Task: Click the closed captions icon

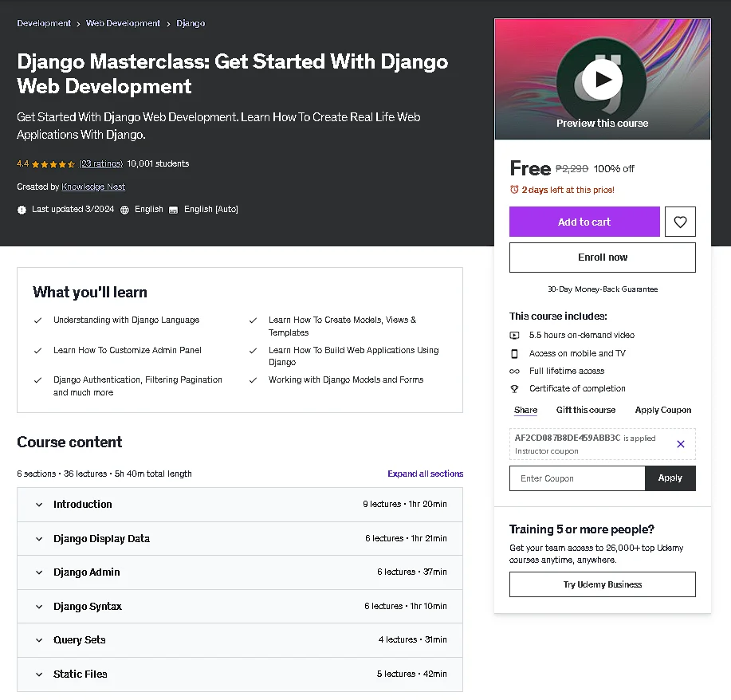Action: tap(173, 210)
